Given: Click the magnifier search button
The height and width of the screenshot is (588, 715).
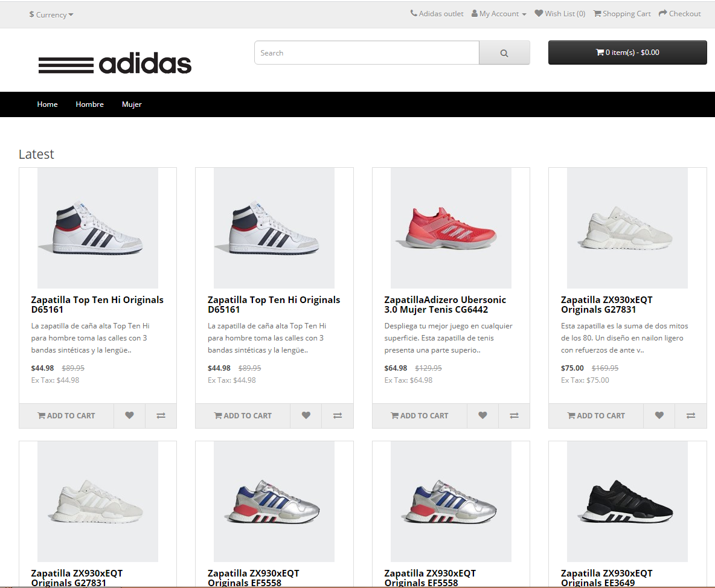Looking at the screenshot, I should (504, 53).
